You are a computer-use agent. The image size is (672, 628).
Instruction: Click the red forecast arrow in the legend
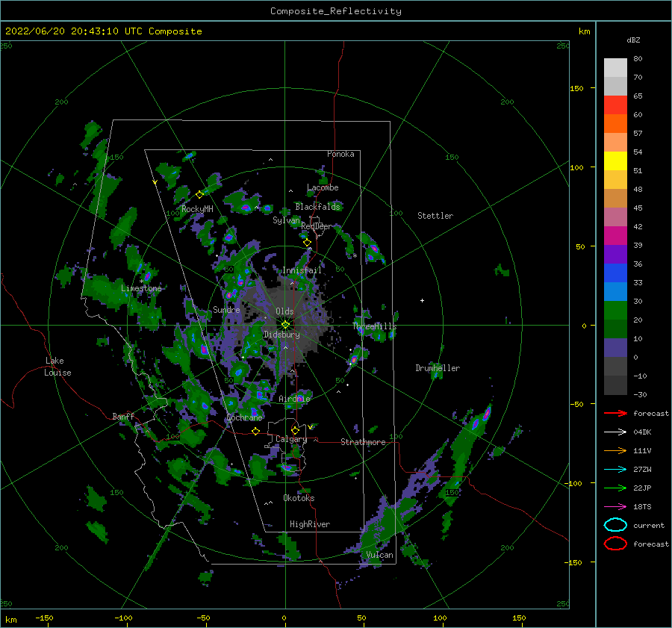pyautogui.click(x=615, y=413)
